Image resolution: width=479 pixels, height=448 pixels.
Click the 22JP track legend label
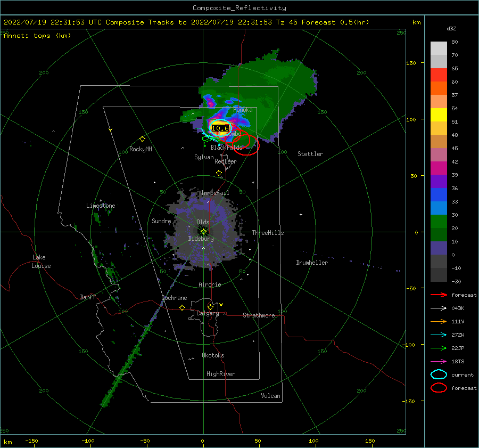tap(458, 348)
